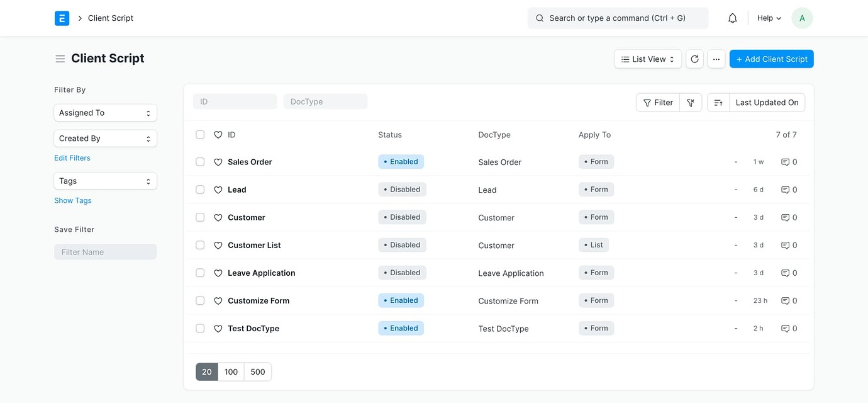Clear filters with funnel-x icon
Screen dimensions: 868x403
pos(691,103)
